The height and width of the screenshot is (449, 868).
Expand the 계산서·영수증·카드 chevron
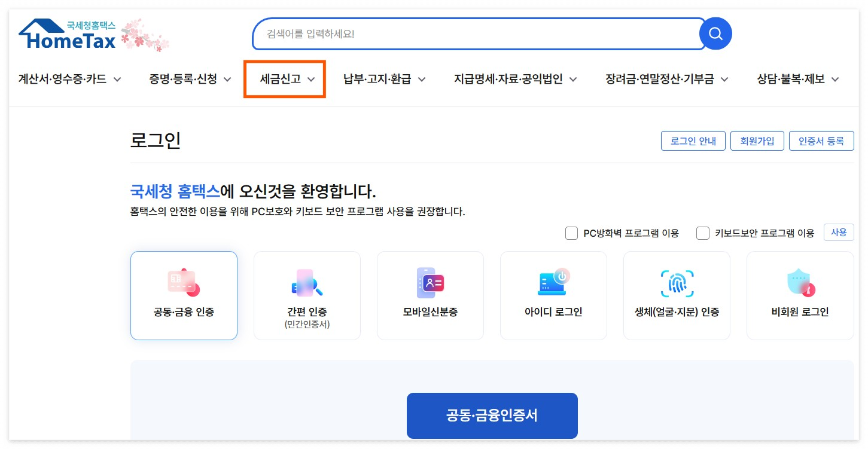tap(117, 79)
